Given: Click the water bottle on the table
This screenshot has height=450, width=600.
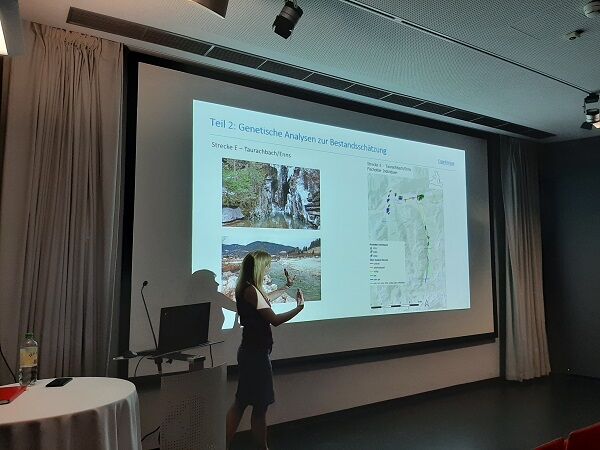Looking at the screenshot, I should pos(28,360).
